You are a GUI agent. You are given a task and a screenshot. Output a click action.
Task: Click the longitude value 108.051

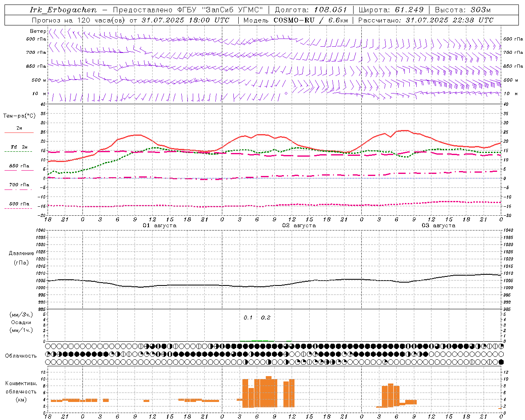point(331,10)
